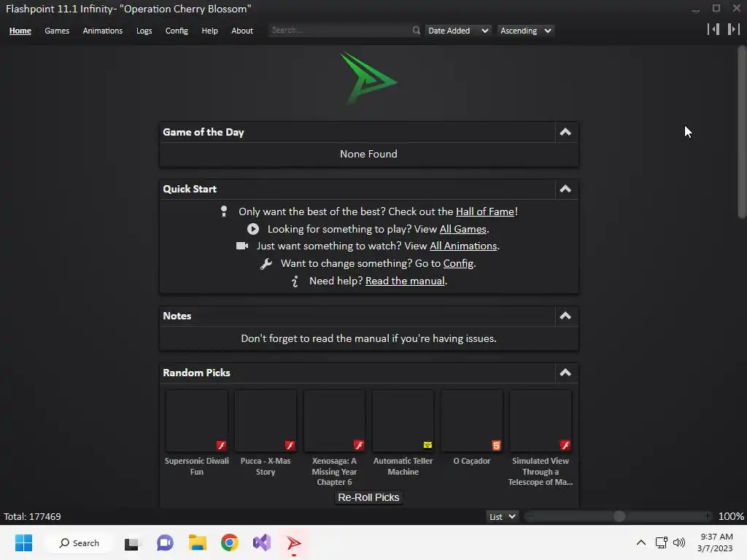
Task: Click into the Search input field
Action: click(x=340, y=31)
